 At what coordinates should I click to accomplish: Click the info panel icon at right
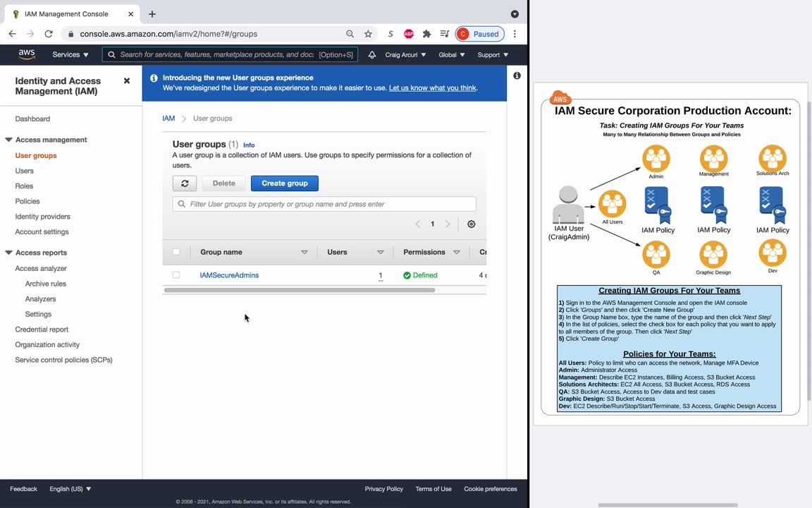tap(517, 75)
